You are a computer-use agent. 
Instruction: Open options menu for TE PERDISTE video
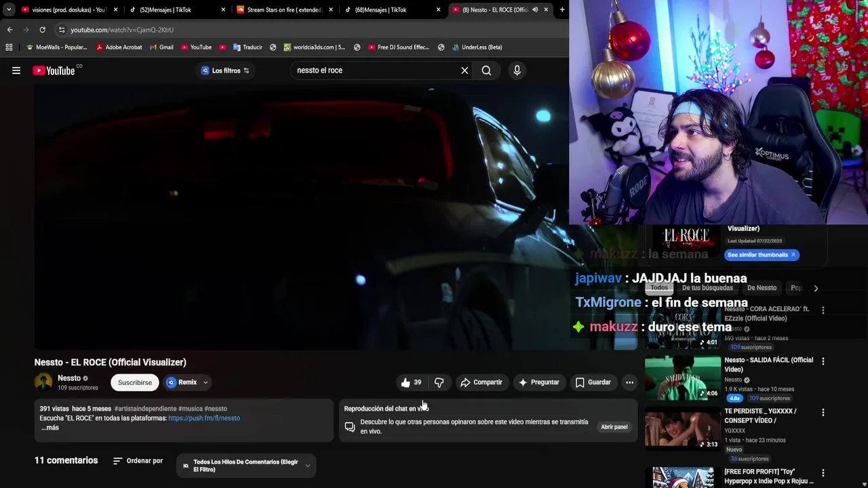(823, 412)
